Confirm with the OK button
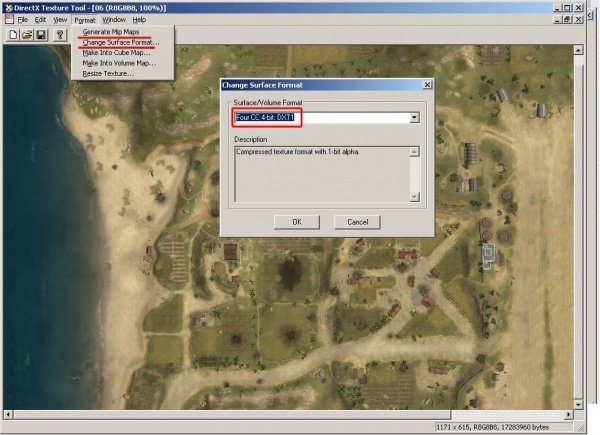Viewport: 600px width, 435px height. coord(297,222)
